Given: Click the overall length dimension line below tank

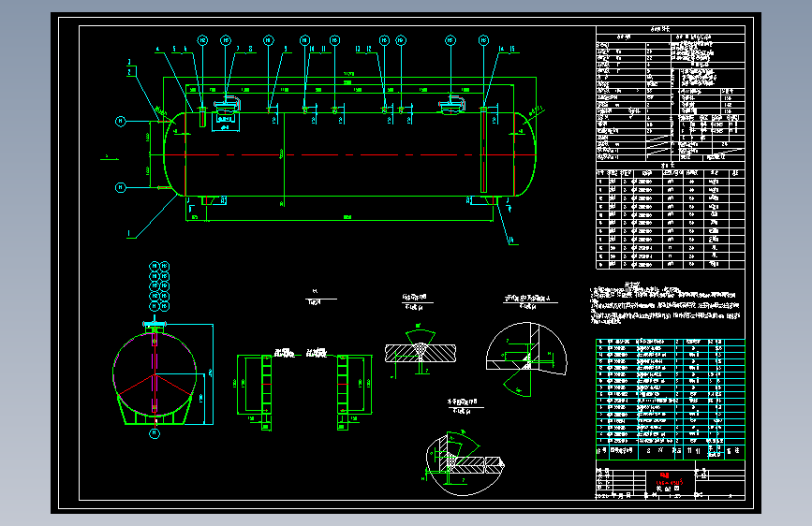Looking at the screenshot, I should 339,221.
